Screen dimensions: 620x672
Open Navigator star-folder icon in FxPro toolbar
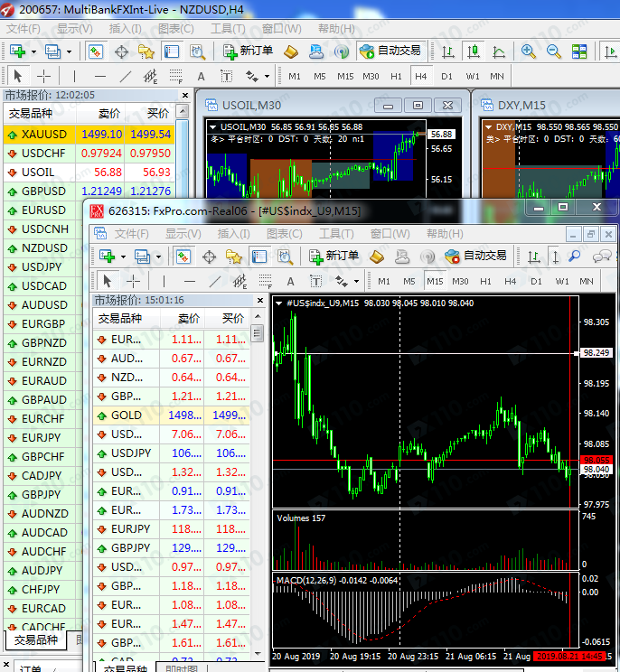pos(233,257)
